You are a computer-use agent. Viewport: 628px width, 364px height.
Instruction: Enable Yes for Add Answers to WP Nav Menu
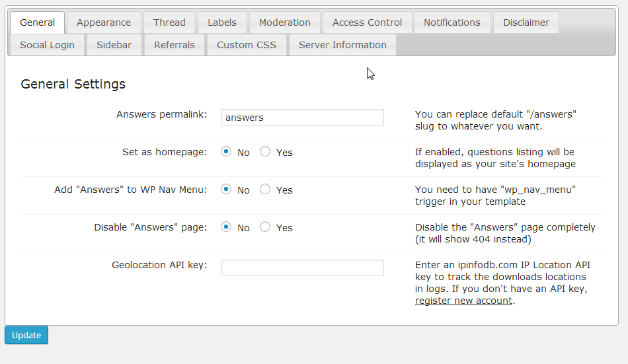(265, 190)
